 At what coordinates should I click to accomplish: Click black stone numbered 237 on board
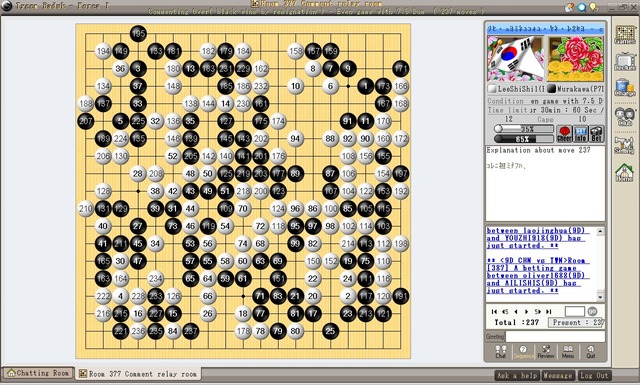point(190,331)
